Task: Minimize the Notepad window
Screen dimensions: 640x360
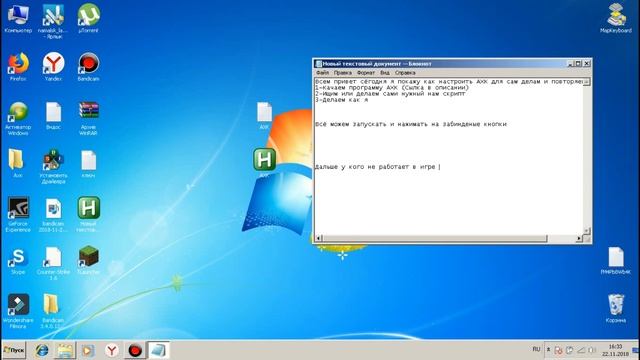Action: (x=571, y=64)
